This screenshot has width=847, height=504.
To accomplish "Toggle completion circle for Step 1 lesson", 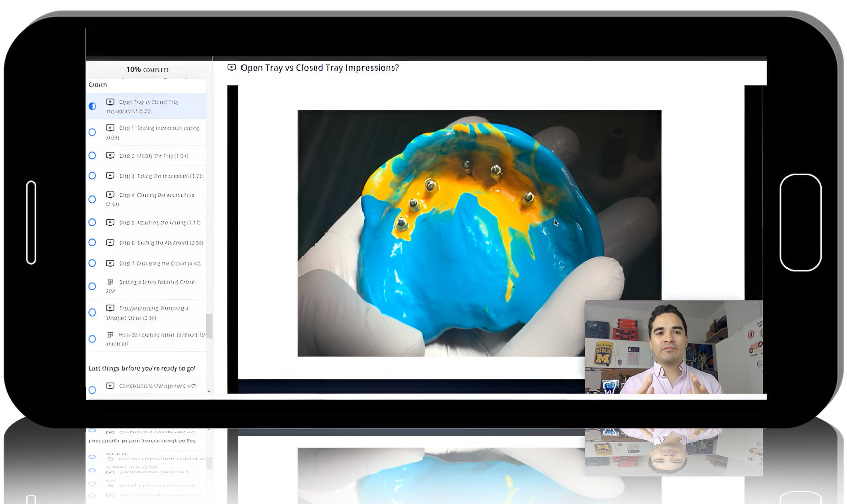I will 92,132.
